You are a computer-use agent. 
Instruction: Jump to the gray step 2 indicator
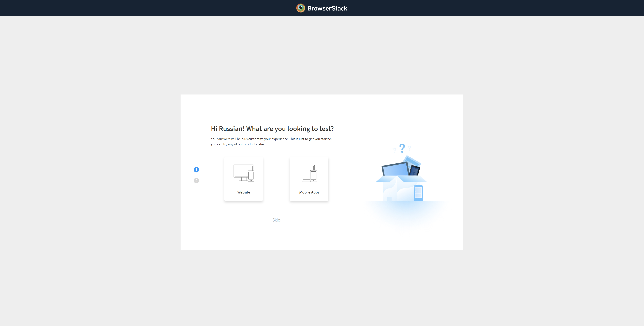(x=196, y=181)
